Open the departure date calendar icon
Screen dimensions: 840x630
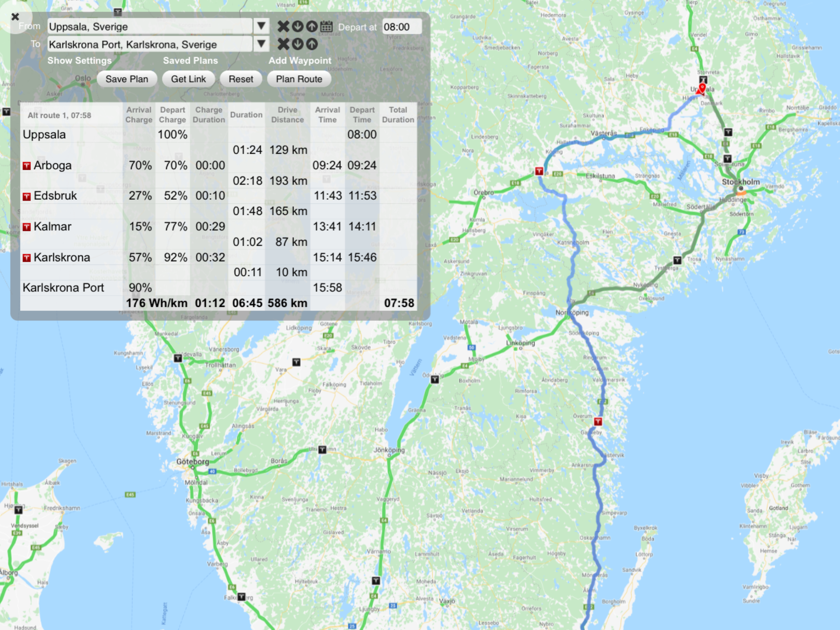pos(326,27)
